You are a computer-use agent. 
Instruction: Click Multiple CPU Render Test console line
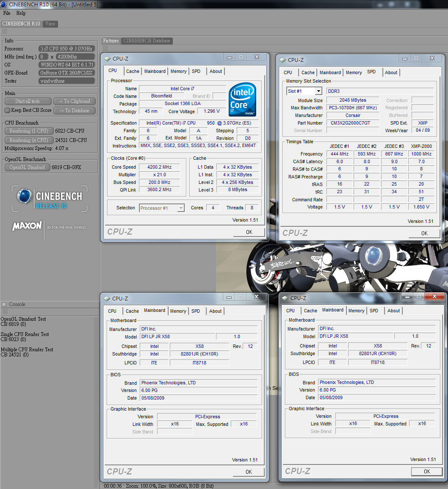click(27, 350)
